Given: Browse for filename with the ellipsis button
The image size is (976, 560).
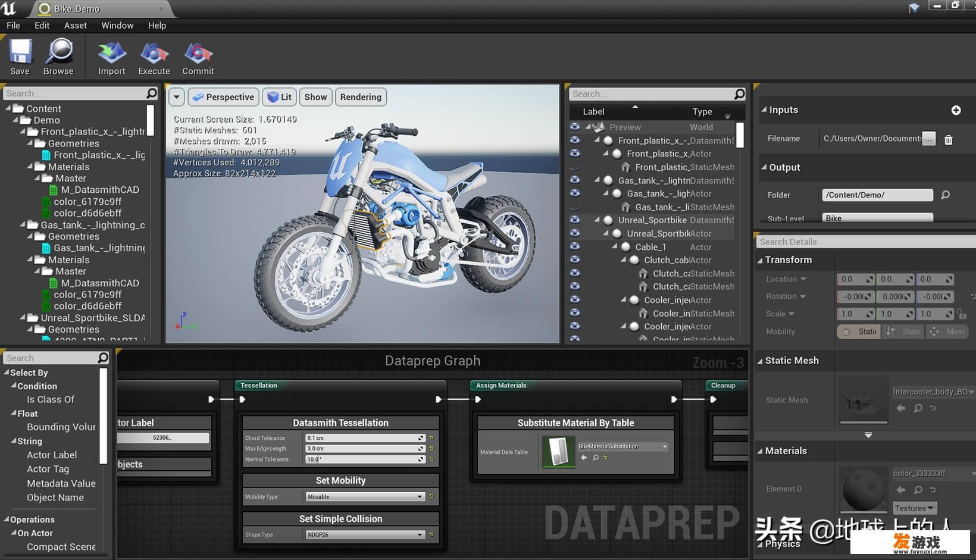Looking at the screenshot, I should (928, 139).
